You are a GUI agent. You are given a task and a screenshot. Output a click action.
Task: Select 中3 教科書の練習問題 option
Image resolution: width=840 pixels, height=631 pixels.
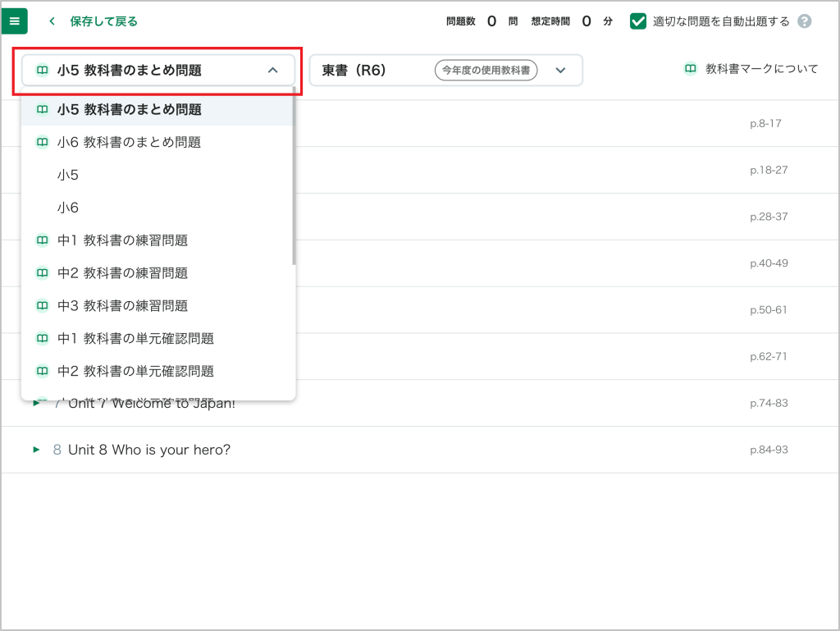pos(157,306)
